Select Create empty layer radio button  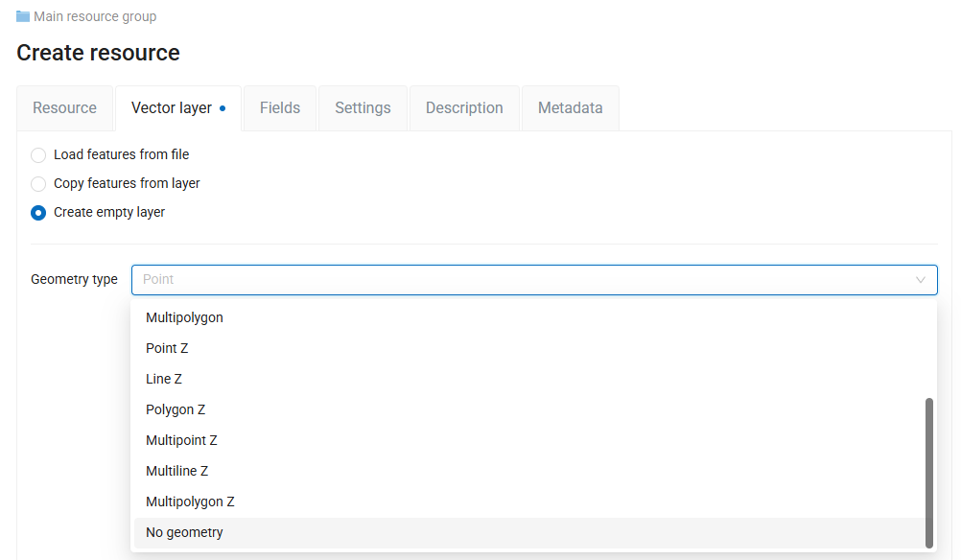38,213
